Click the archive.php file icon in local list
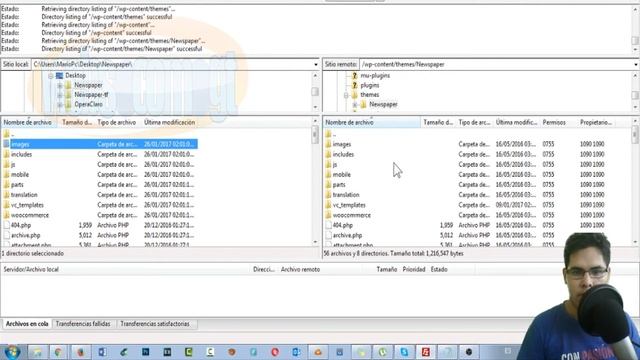The height and width of the screenshot is (360, 640). (x=6, y=236)
